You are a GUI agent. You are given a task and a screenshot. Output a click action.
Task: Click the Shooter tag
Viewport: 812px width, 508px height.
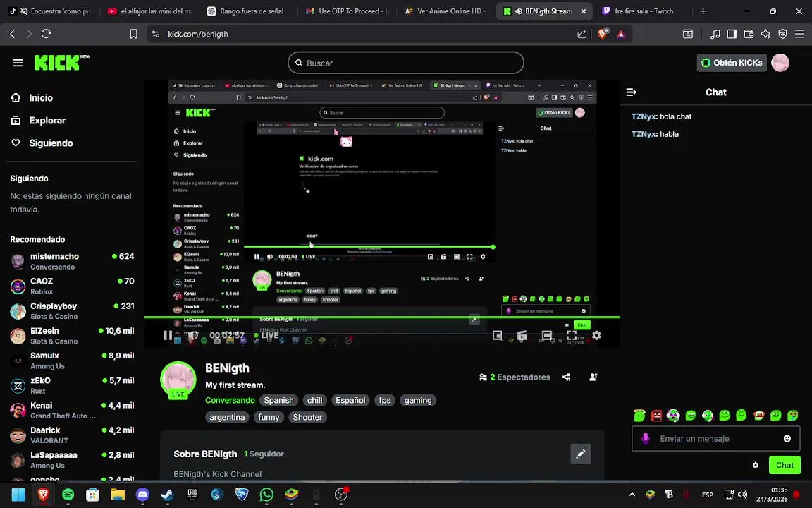pos(307,417)
